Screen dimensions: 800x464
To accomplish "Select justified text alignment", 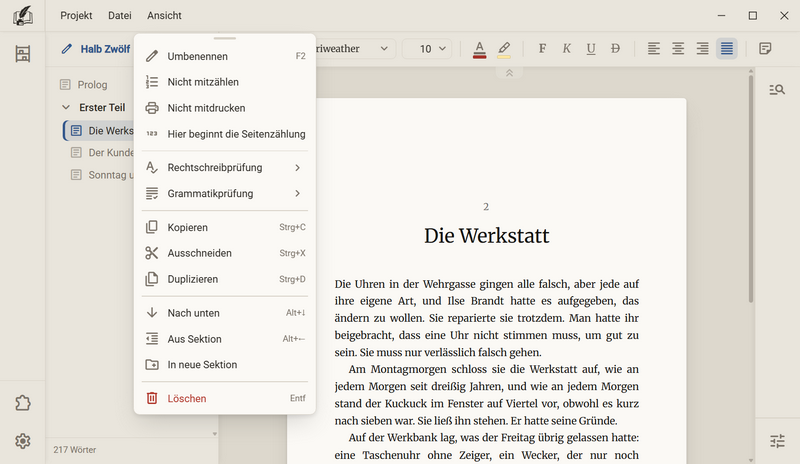I will pyautogui.click(x=727, y=48).
